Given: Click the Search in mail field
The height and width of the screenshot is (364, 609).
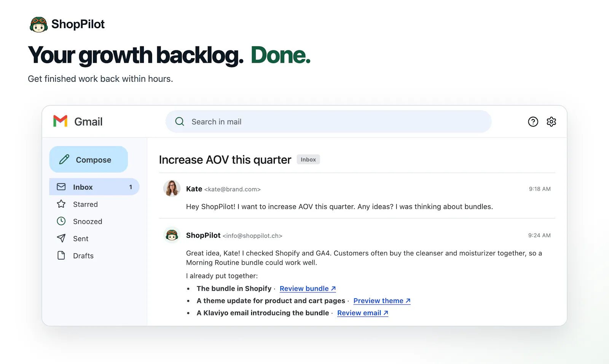Looking at the screenshot, I should [x=328, y=121].
